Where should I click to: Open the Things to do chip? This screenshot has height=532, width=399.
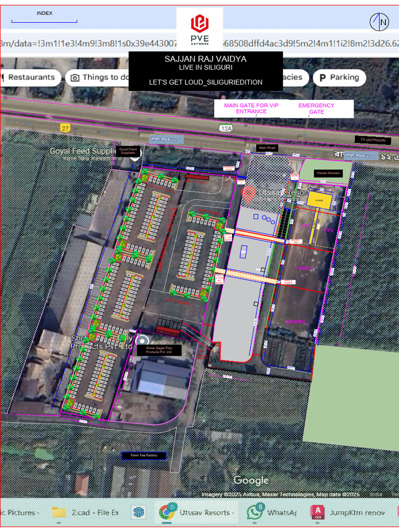[x=98, y=78]
